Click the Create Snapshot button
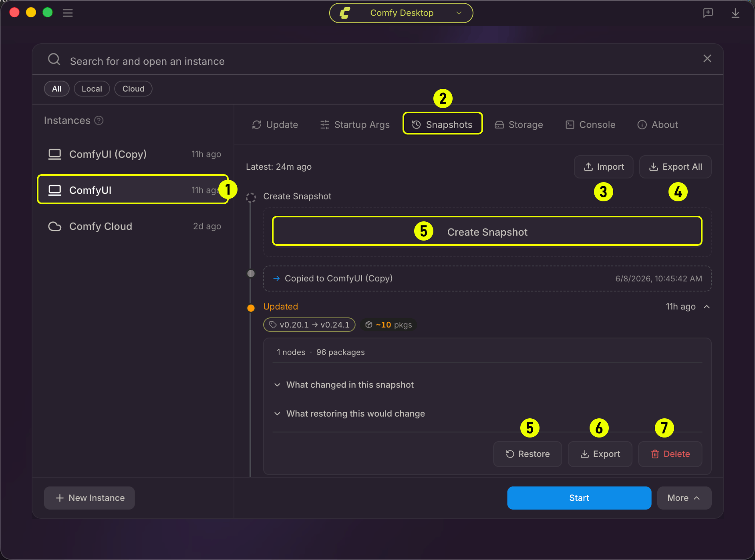The height and width of the screenshot is (560, 755). [x=487, y=231]
